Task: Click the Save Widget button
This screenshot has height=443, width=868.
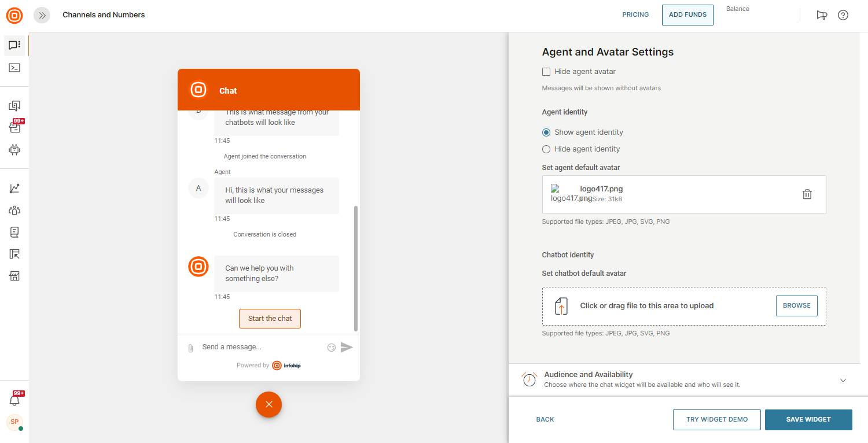Action: tap(808, 420)
